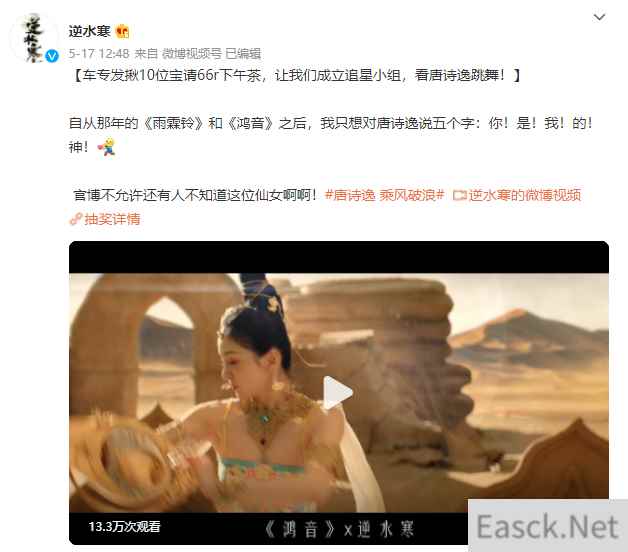Open the #唐诗逸 乘风破浪# hashtag
The width and height of the screenshot is (628, 552).
click(x=384, y=195)
